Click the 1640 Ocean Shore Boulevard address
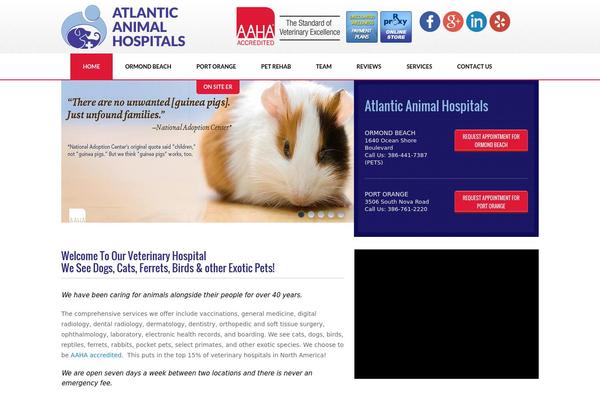600x400 pixels. pyautogui.click(x=391, y=144)
